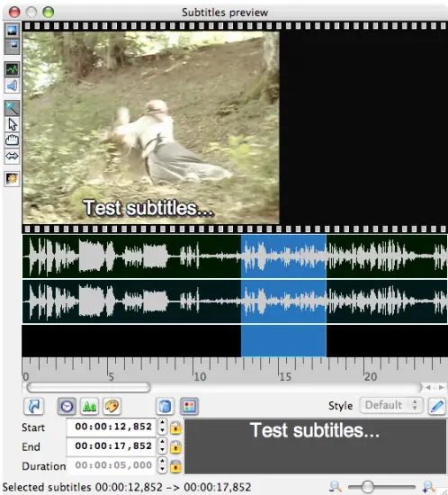Toggle the Duration lock

[x=175, y=466]
